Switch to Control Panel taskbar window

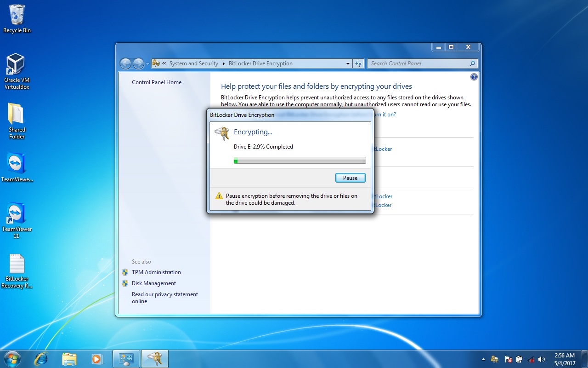[126, 359]
